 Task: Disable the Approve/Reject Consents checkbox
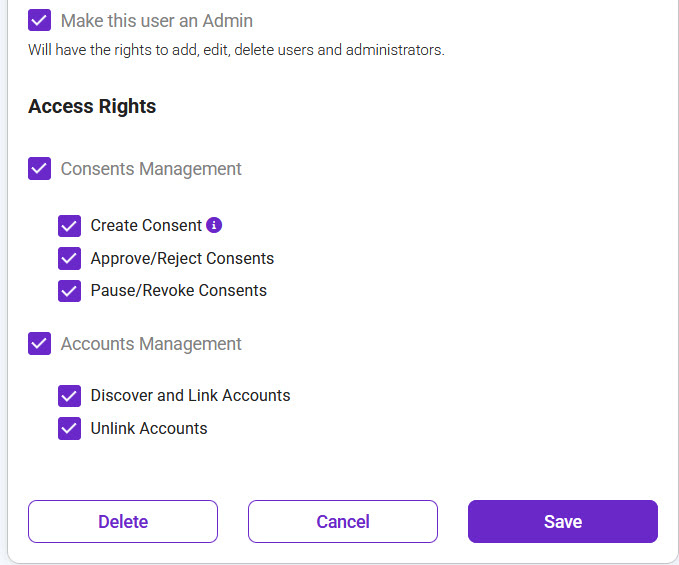(x=69, y=258)
